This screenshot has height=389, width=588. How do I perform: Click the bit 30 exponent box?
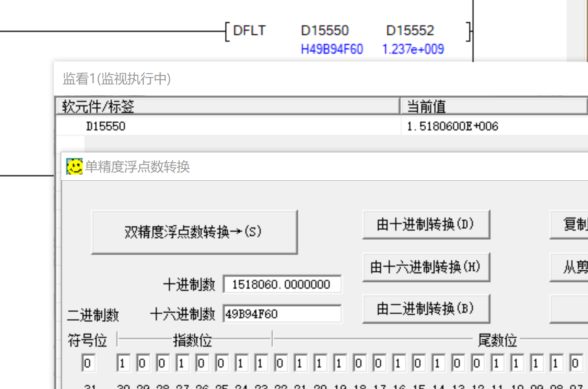coord(123,363)
